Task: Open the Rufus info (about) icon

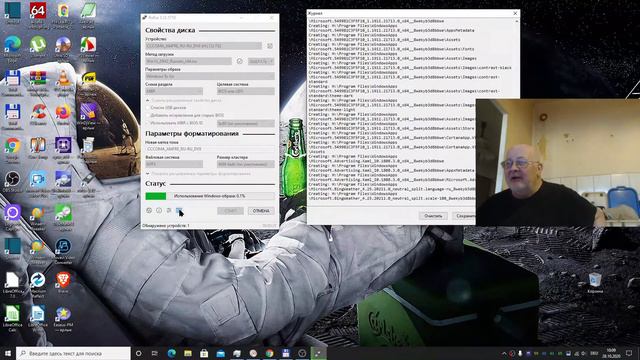Action: tap(159, 211)
